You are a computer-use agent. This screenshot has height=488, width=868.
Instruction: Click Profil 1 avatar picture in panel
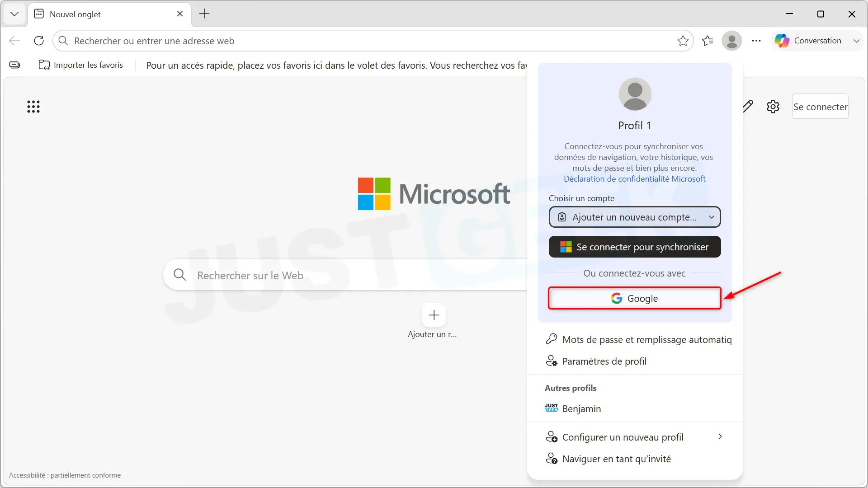[x=635, y=94]
